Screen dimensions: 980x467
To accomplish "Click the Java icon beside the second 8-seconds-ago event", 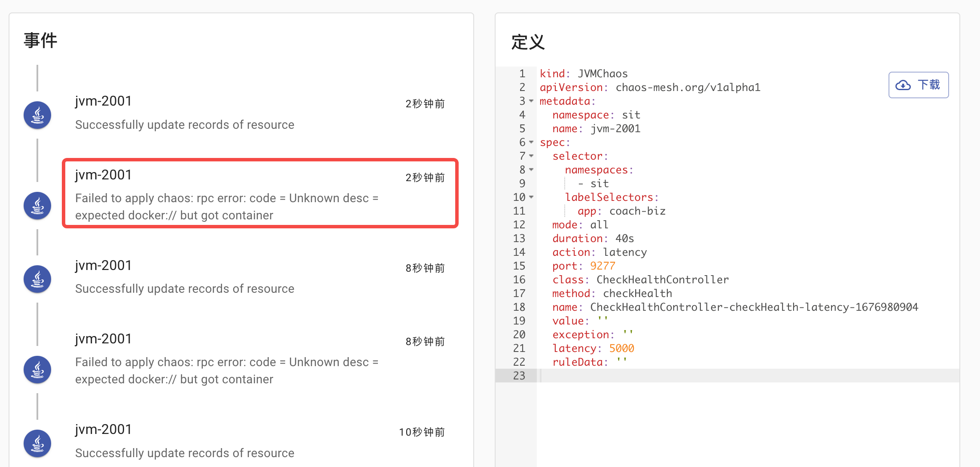I will pos(37,370).
